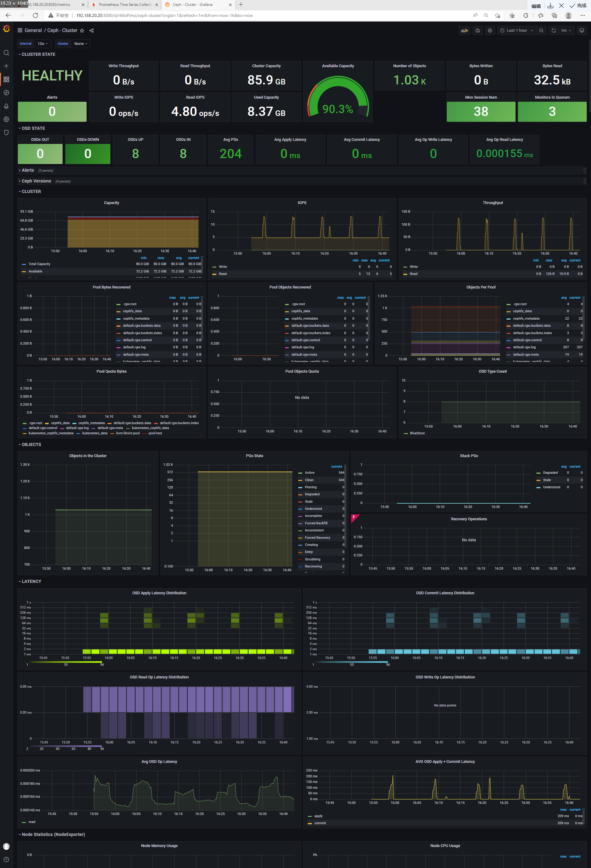Image resolution: width=591 pixels, height=868 pixels.
Task: Open the Last 1 hour time picker
Action: point(517,31)
